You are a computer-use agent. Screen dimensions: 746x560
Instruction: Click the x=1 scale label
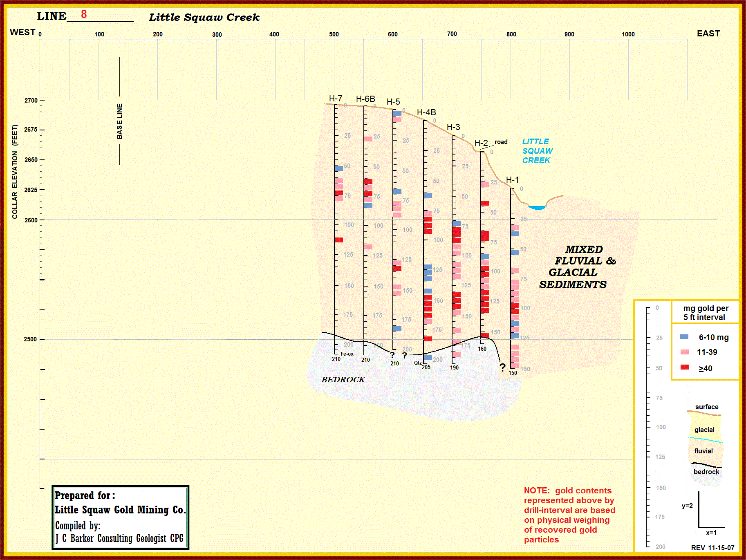[711, 533]
